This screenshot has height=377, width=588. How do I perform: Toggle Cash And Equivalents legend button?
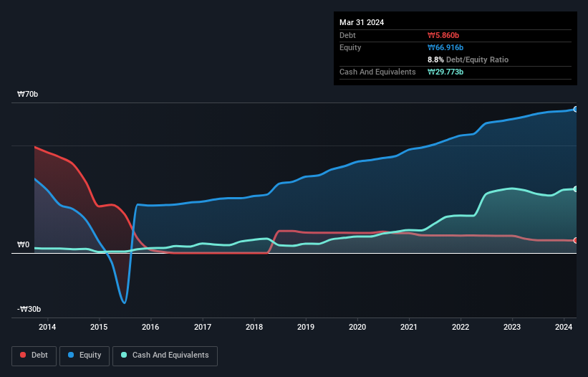pos(165,355)
